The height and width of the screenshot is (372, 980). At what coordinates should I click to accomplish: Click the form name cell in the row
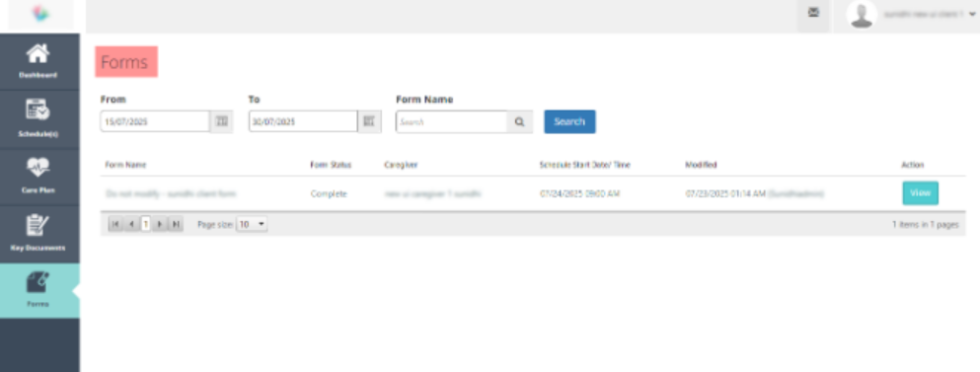tap(171, 193)
